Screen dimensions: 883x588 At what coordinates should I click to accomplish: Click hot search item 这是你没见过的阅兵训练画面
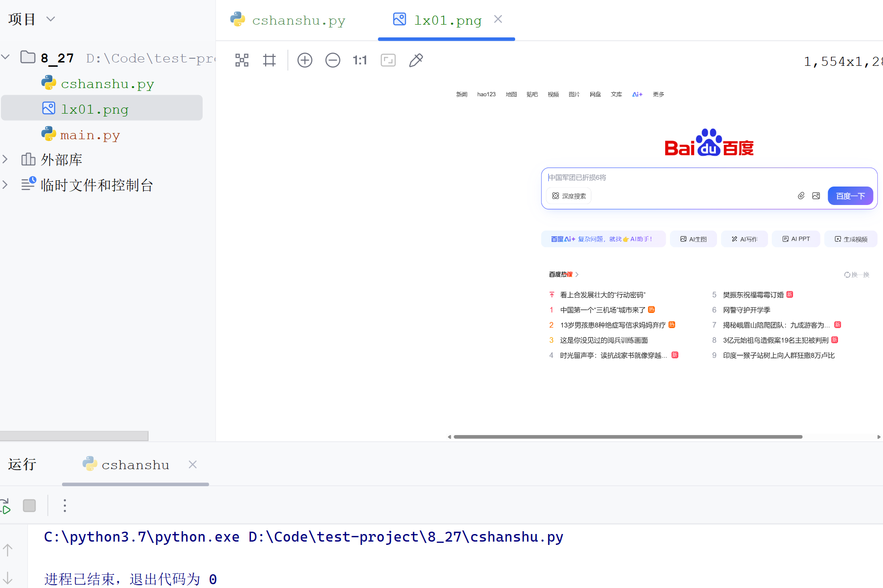604,340
